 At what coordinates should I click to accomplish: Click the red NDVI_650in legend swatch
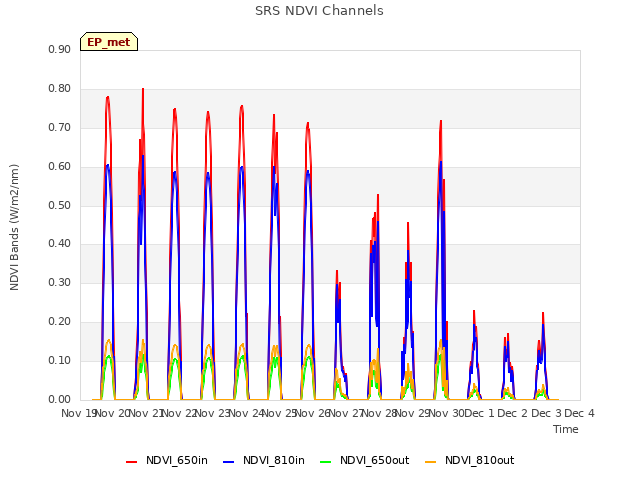click(131, 461)
